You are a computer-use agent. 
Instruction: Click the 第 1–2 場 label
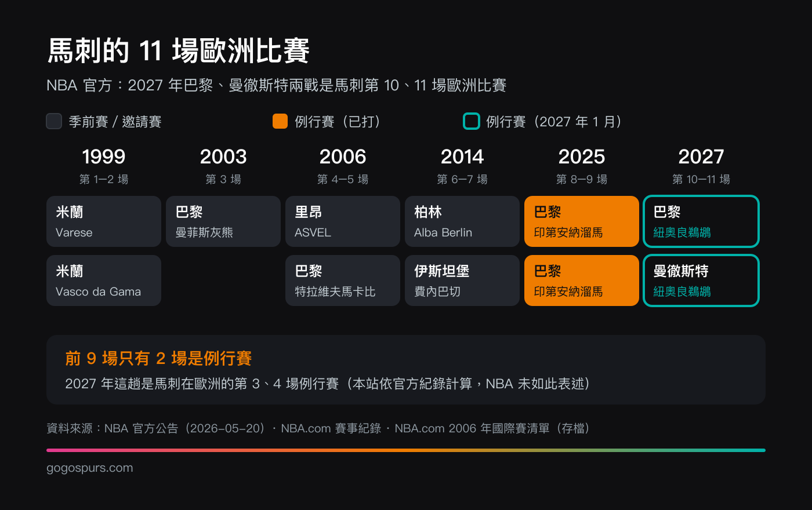click(104, 180)
